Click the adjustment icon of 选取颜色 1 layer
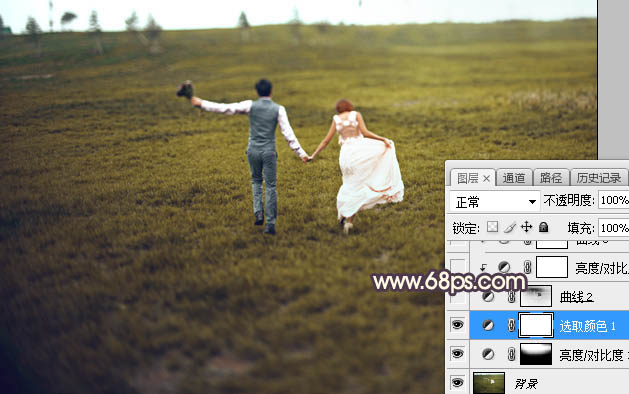Screen dimensions: 629x394 [488, 325]
